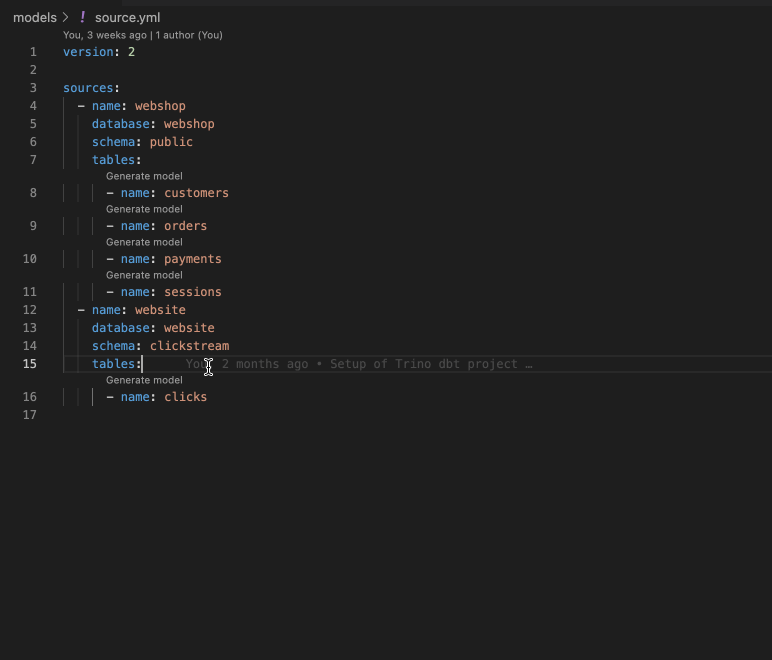772x660 pixels.
Task: Click Generate model above orders
Action: click(x=144, y=209)
